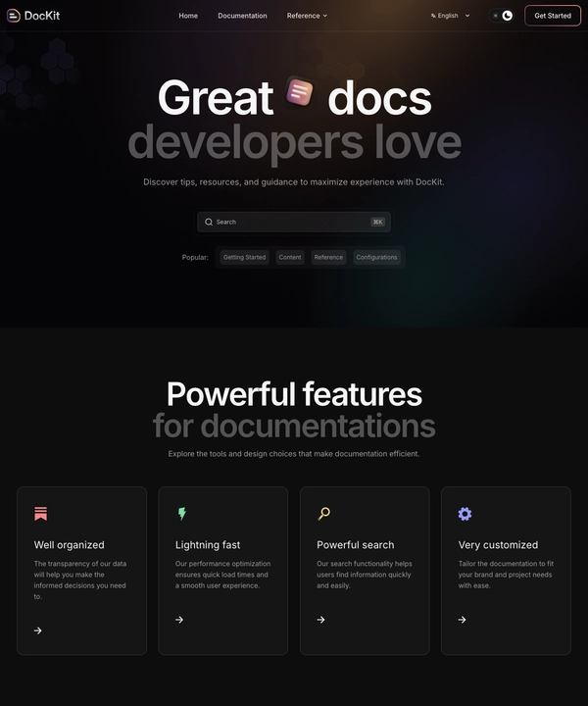The image size is (588, 706).
Task: Open the English language selector
Action: (450, 16)
